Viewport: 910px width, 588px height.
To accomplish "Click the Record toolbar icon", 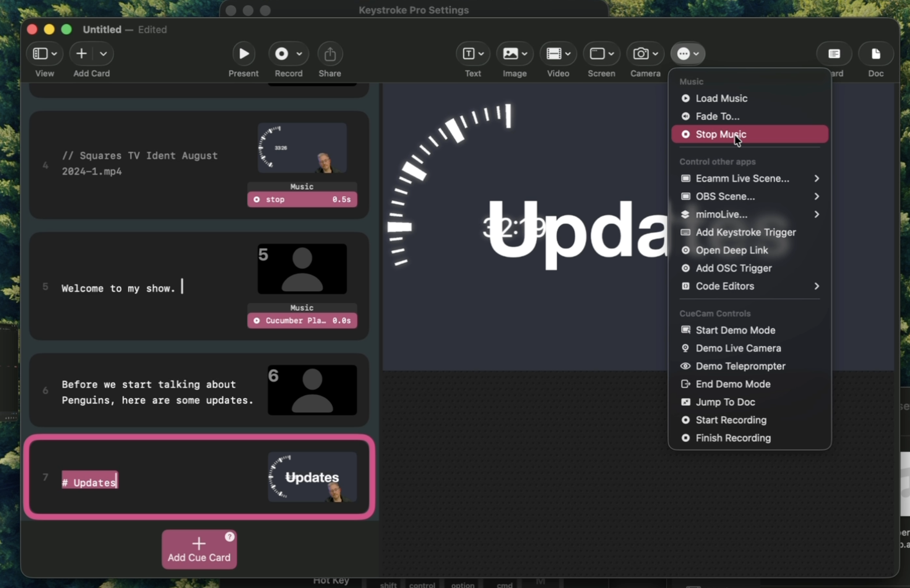I will coord(282,54).
